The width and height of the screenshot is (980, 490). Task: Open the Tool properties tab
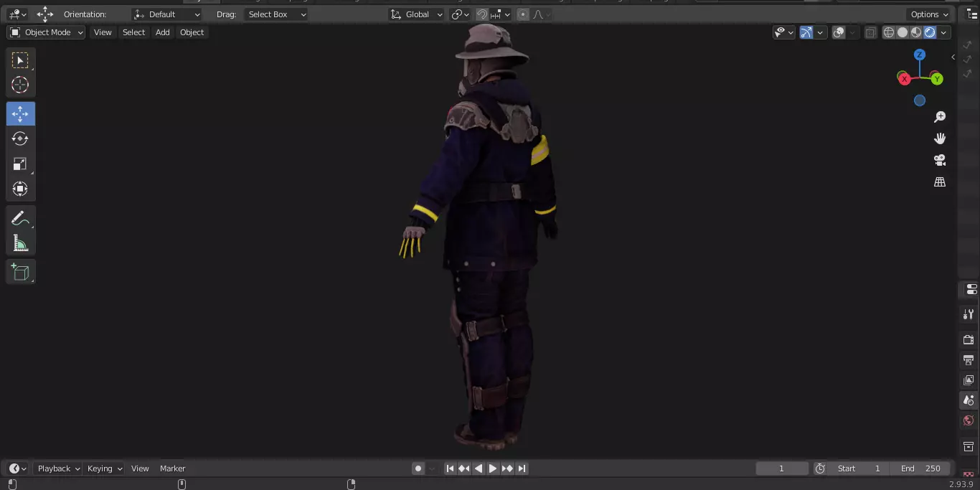pos(969,314)
